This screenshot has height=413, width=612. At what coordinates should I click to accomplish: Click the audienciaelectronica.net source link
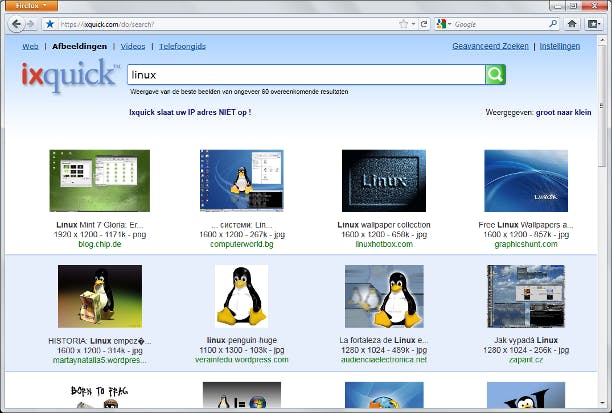point(384,360)
